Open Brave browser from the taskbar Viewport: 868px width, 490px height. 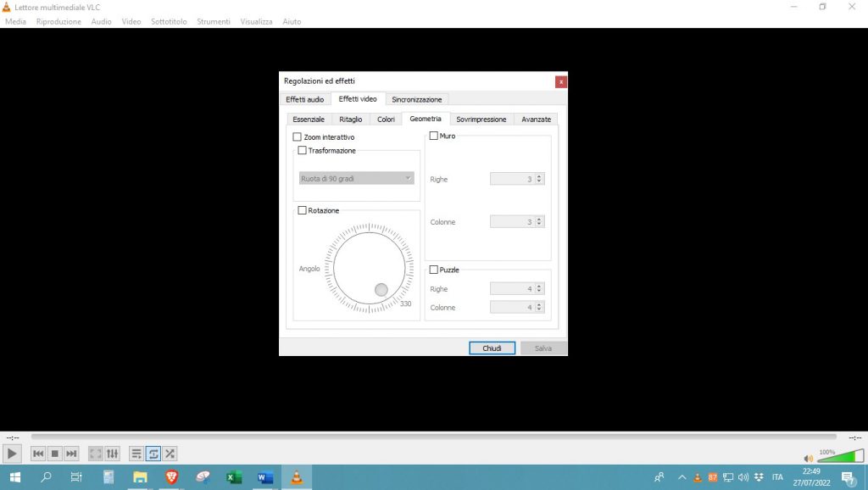click(x=171, y=477)
